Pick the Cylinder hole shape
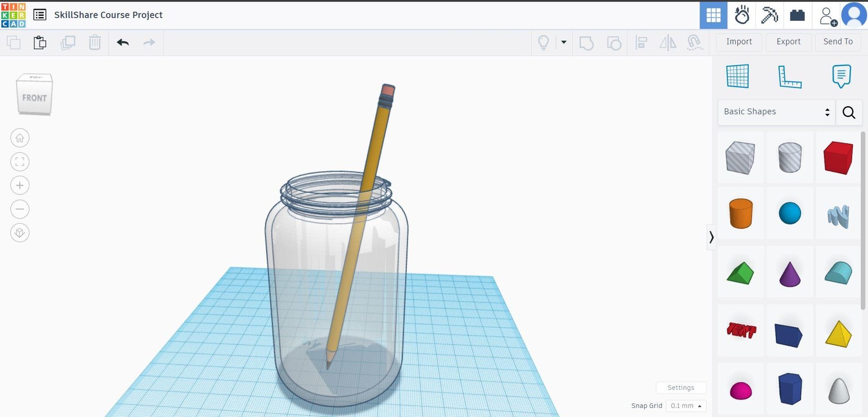 pos(789,157)
